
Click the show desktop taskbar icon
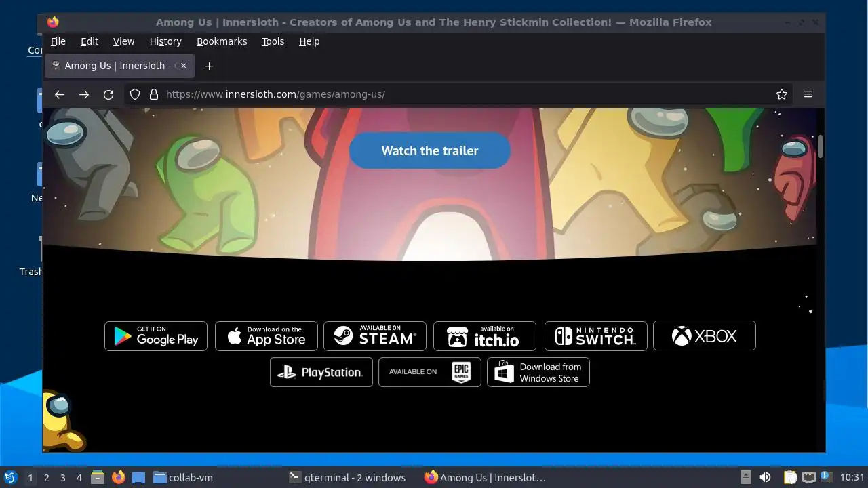click(138, 477)
